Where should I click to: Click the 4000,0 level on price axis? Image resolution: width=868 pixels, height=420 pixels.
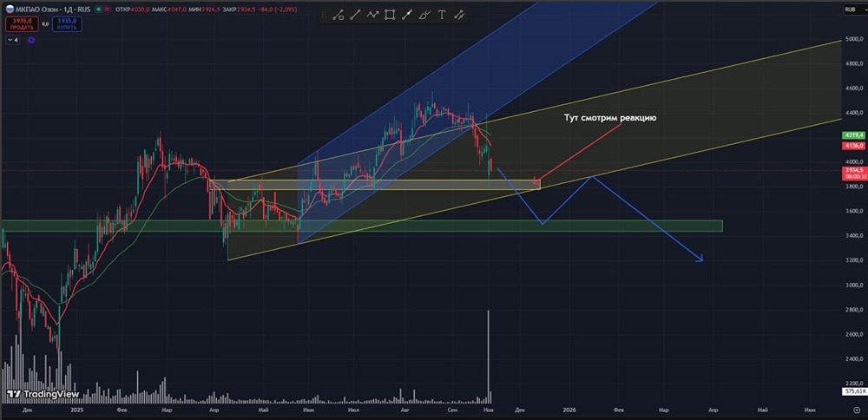(853, 162)
